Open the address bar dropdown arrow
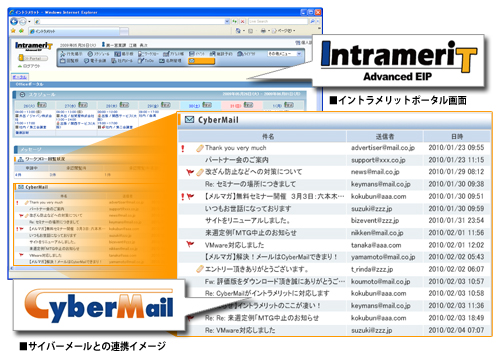Viewport: 500px width, 360px height. (227, 21)
